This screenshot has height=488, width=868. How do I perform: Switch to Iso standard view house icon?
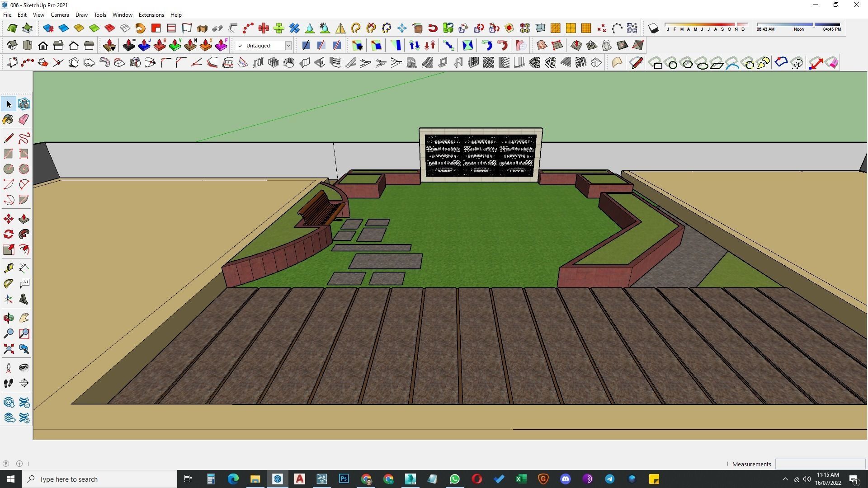click(x=12, y=45)
